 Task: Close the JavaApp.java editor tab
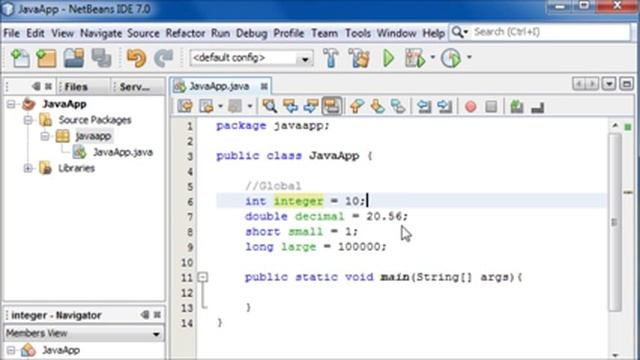[x=264, y=87]
